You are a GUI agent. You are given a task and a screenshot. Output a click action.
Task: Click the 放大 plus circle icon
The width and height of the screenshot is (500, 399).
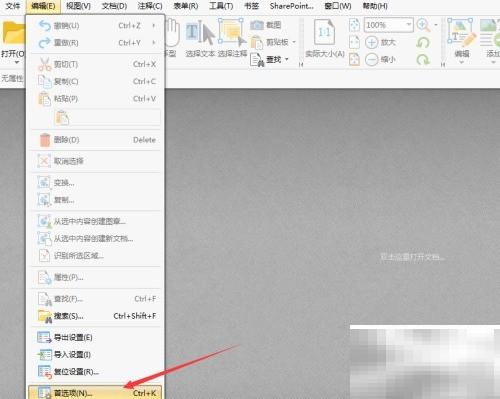click(372, 42)
